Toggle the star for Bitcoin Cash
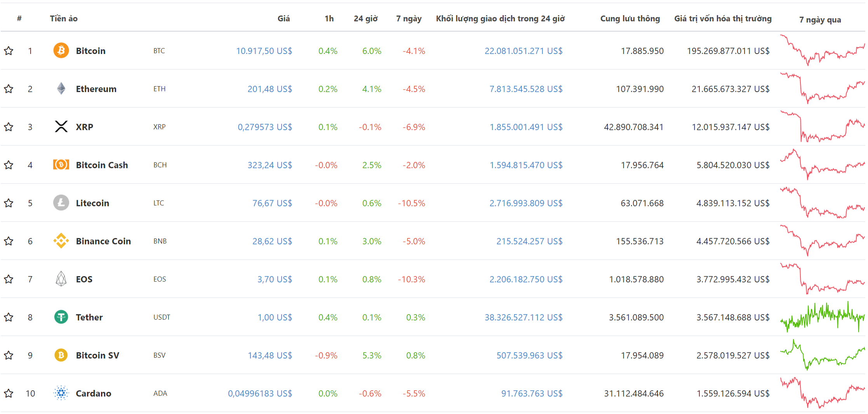This screenshot has height=414, width=868. click(9, 165)
